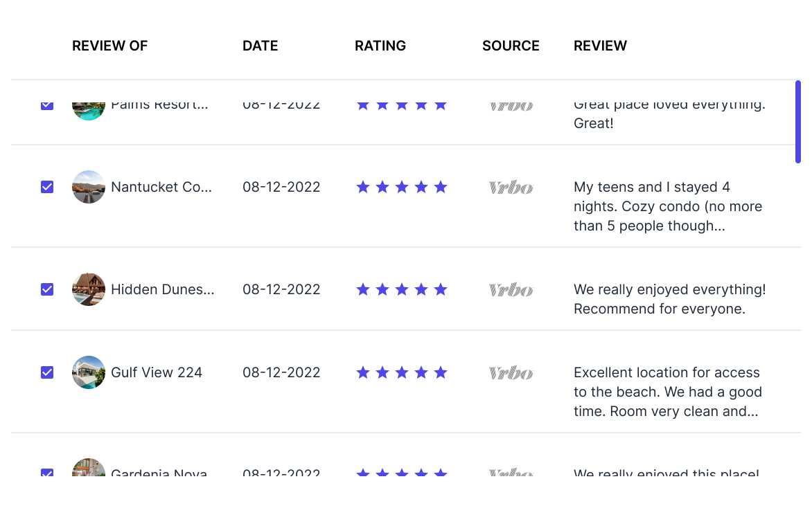Click the Vrbo icon on Hidden Dunes row
This screenshot has height=515, width=812.
coord(511,289)
